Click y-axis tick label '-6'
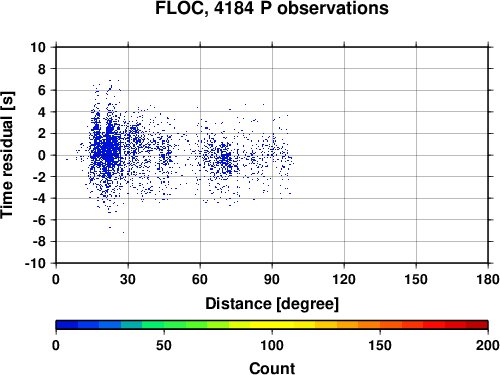Image resolution: width=500 pixels, height=375 pixels. click(x=39, y=220)
